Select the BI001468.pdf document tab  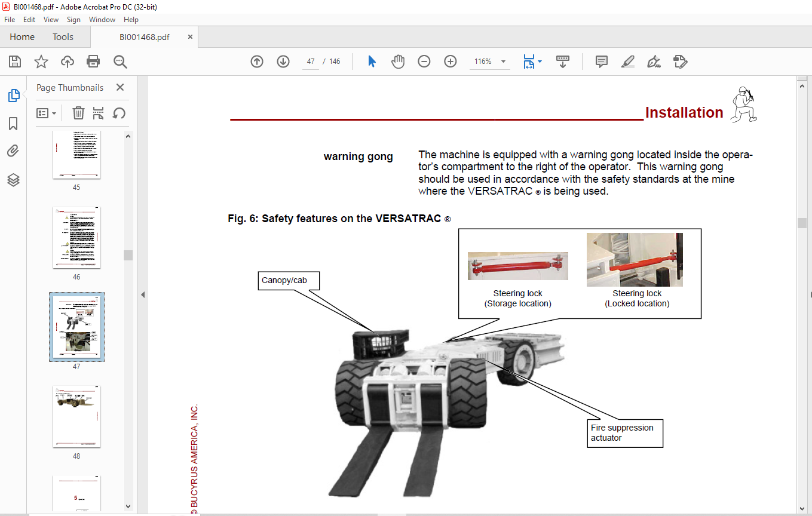point(144,37)
